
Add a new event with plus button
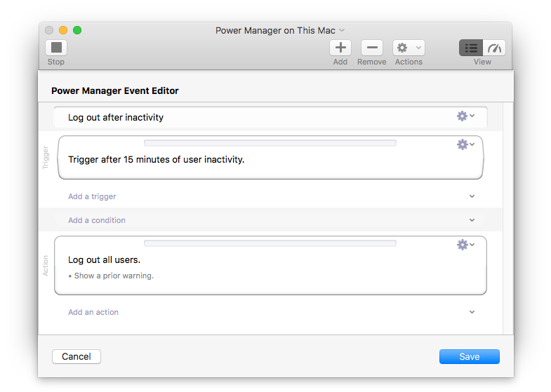[x=340, y=48]
